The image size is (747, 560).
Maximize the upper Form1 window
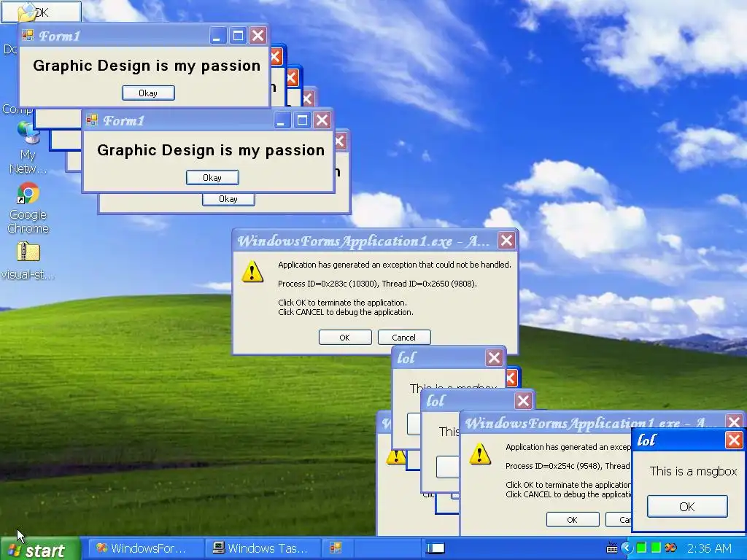238,36
